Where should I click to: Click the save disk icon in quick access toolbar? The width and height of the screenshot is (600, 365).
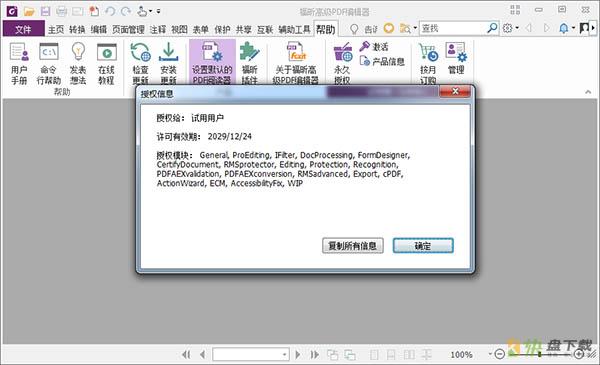(x=45, y=11)
